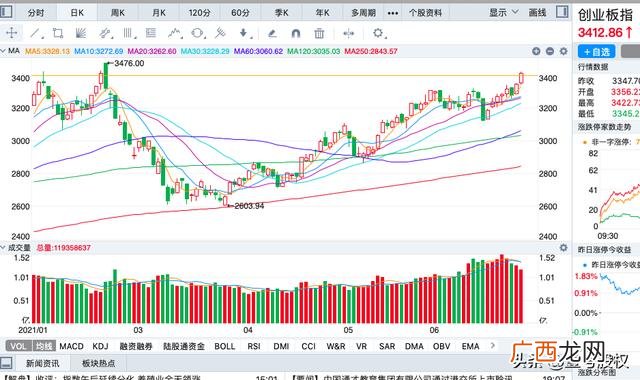Click the +自选 add to watchlist button
Screen dimensions: 640x380
597,52
